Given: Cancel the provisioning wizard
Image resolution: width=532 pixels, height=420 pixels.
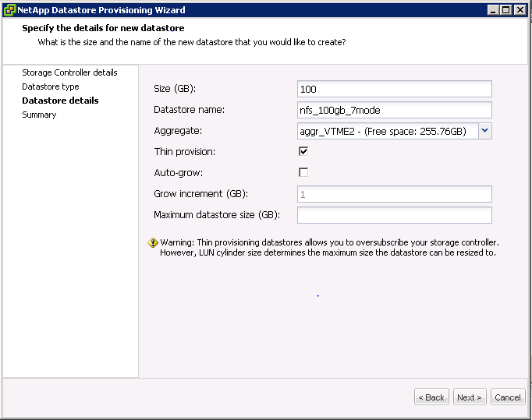Looking at the screenshot, I should (508, 397).
